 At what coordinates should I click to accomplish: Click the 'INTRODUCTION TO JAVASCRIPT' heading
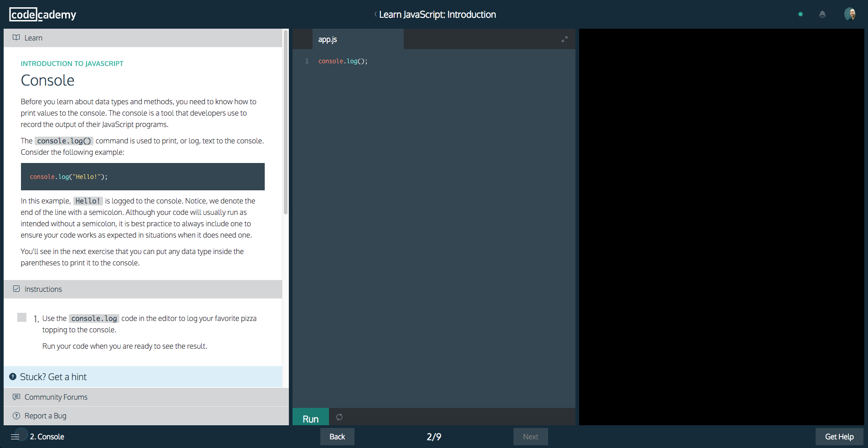tap(72, 64)
